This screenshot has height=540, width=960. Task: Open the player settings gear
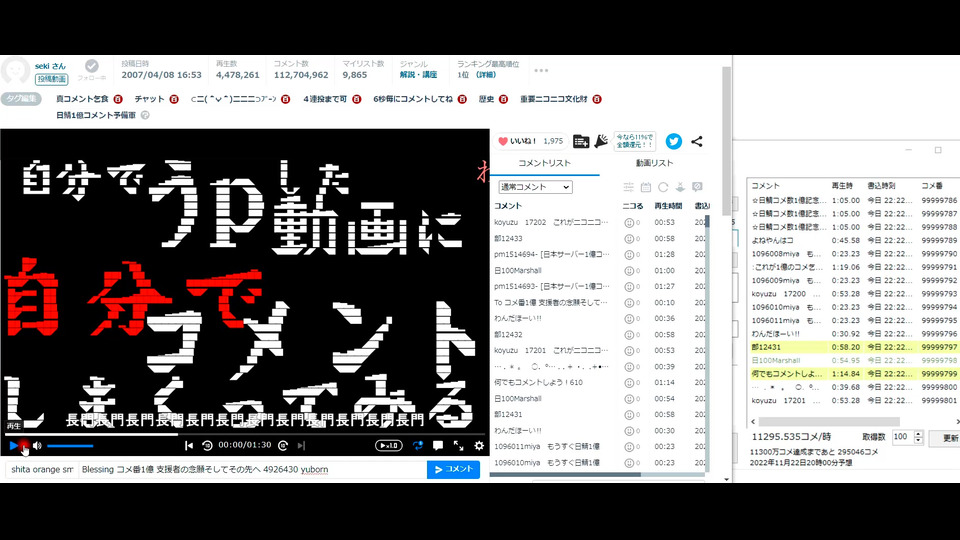tap(479, 446)
